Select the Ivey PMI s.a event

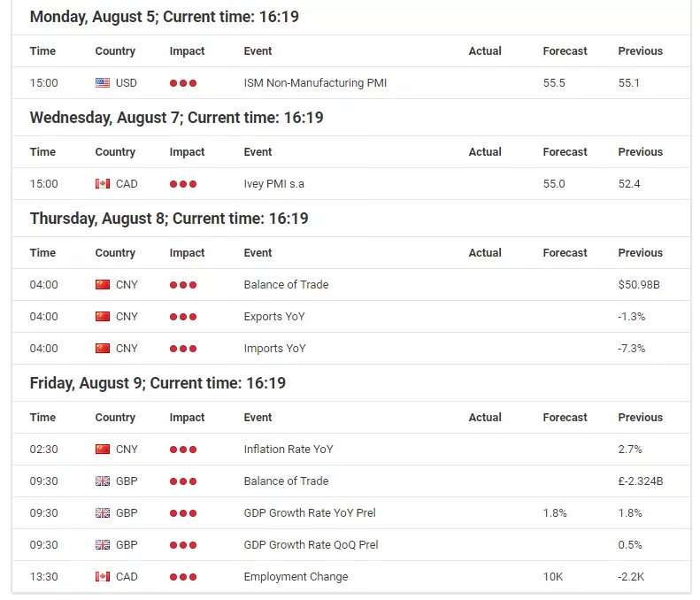[x=273, y=184]
